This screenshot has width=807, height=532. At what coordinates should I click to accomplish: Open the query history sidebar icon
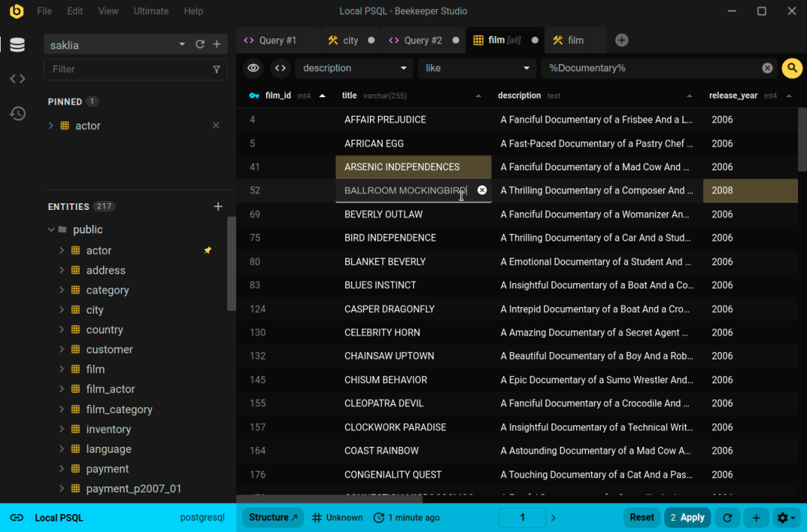[x=17, y=114]
